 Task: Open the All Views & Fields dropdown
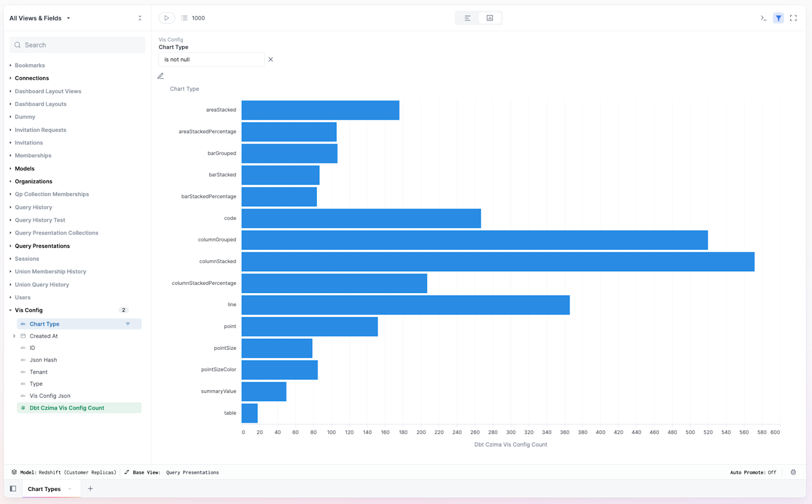click(40, 18)
